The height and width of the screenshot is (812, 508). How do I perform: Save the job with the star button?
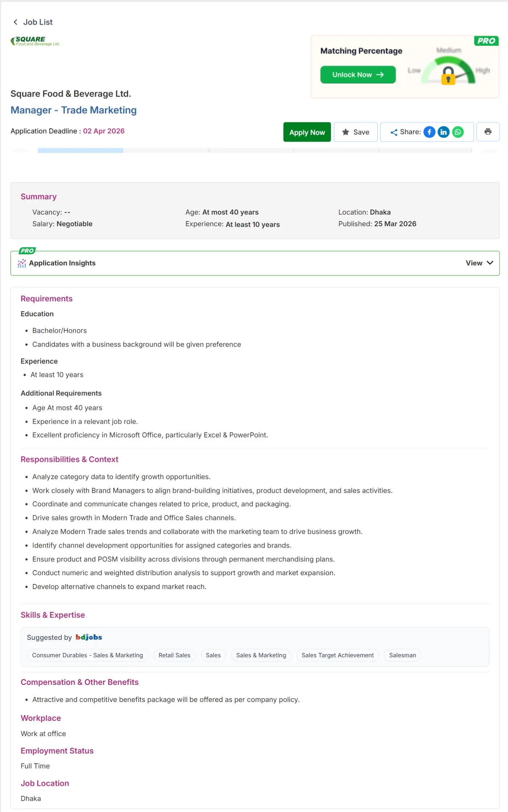[356, 132]
